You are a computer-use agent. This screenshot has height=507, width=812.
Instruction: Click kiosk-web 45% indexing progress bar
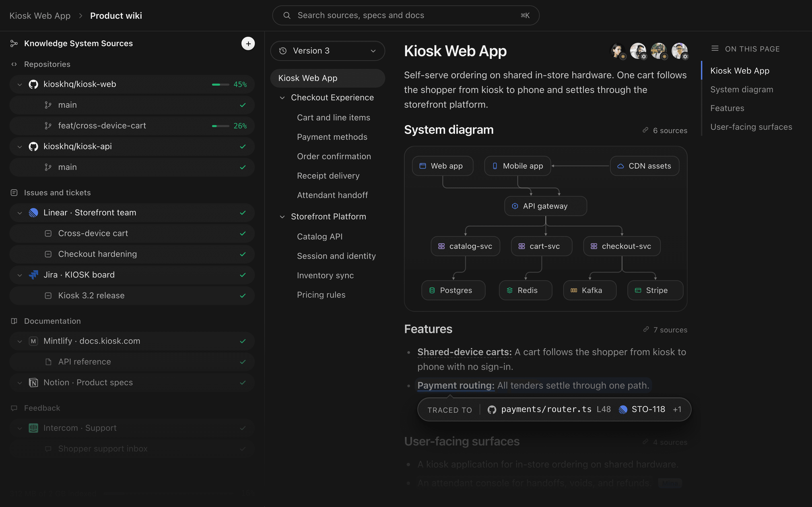221,84
